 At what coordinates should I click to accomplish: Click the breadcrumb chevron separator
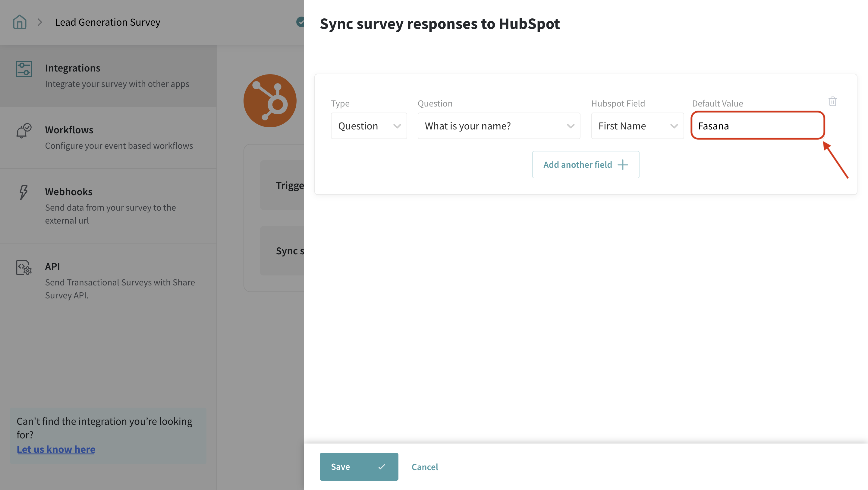point(40,22)
